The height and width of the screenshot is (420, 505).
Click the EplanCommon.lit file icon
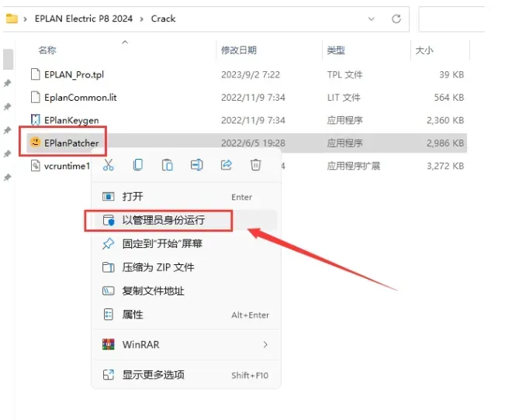click(x=35, y=97)
